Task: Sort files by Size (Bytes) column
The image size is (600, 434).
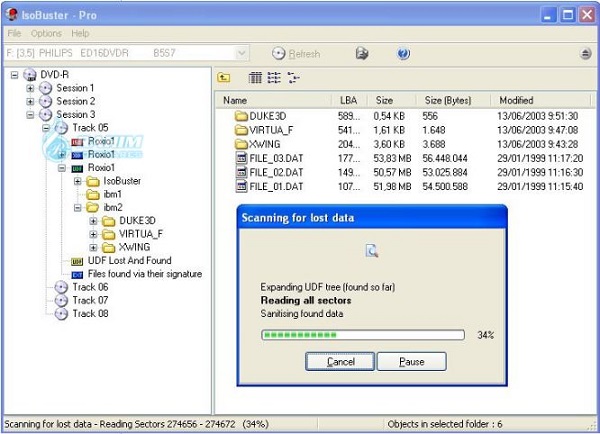Action: [447, 100]
